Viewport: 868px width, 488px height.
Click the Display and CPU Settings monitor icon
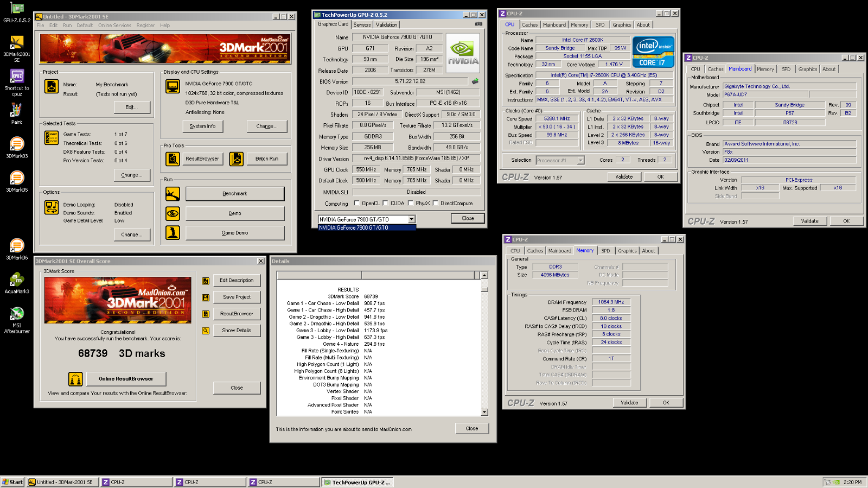[173, 86]
